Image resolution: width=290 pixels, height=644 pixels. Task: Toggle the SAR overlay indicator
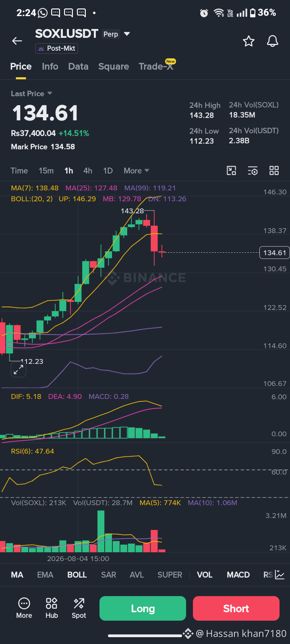pyautogui.click(x=108, y=575)
